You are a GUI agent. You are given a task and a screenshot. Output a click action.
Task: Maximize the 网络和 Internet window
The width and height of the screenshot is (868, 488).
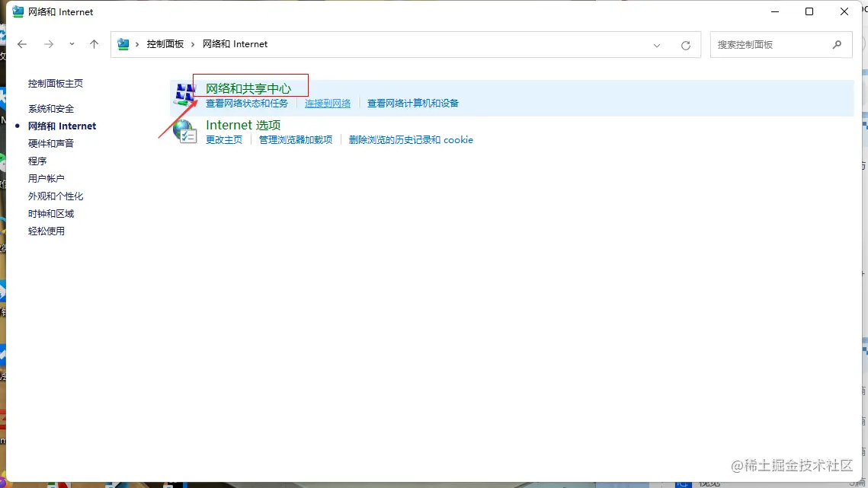(809, 11)
